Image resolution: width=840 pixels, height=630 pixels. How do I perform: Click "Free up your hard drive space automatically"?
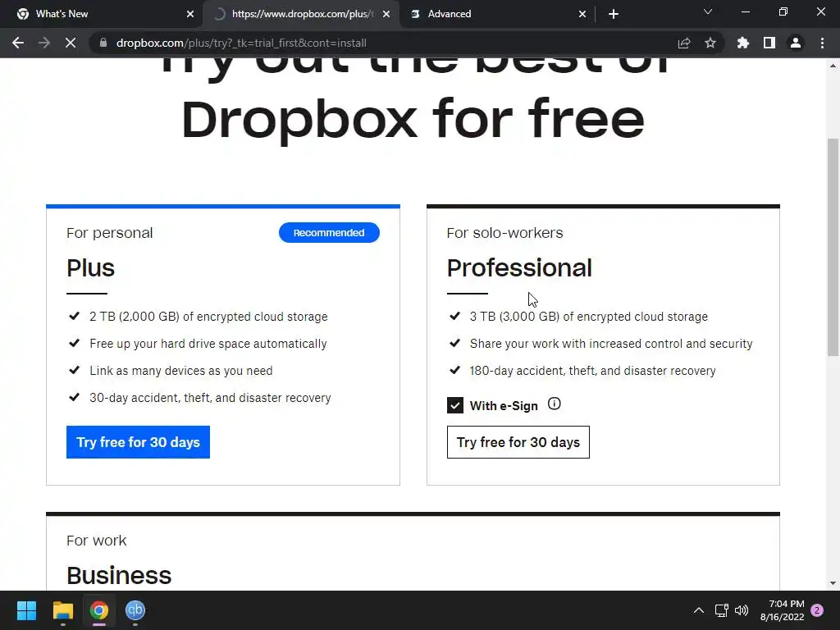[208, 344]
